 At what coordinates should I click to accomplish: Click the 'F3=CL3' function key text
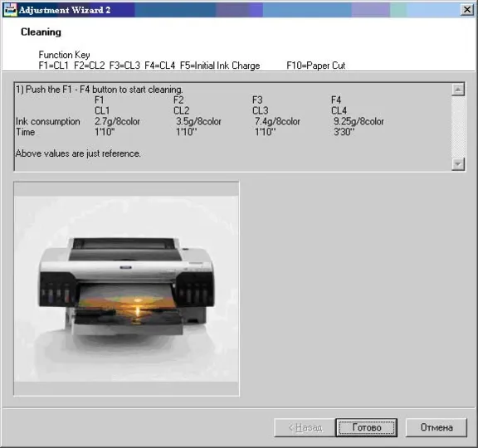pos(124,66)
